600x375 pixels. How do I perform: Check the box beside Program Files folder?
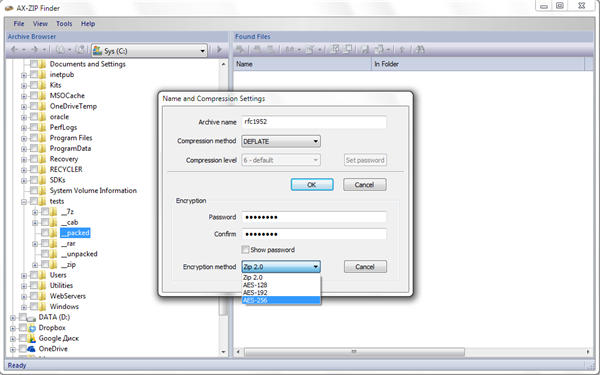pyautogui.click(x=34, y=138)
